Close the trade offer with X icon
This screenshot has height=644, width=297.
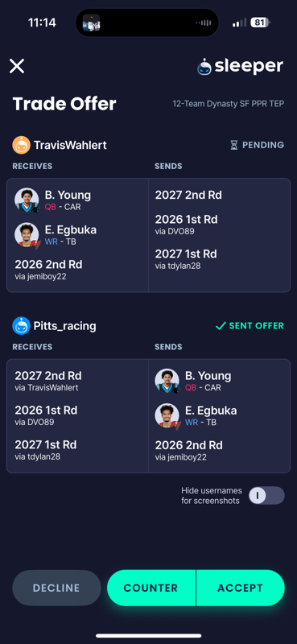pyautogui.click(x=17, y=66)
